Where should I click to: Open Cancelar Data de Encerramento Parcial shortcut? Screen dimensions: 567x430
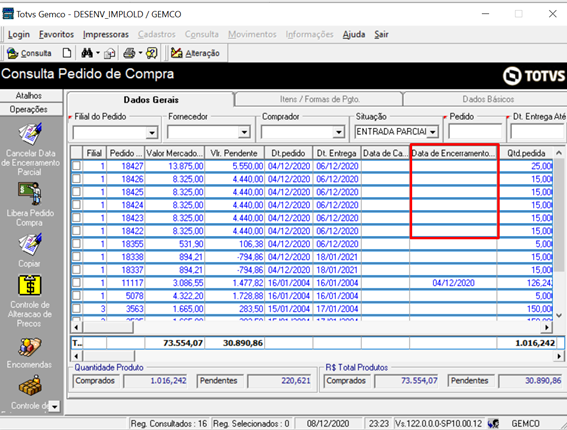pyautogui.click(x=30, y=134)
